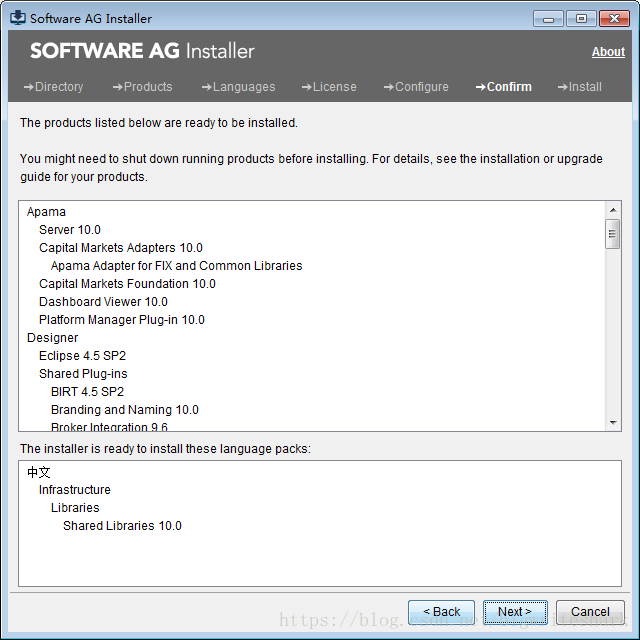The image size is (640, 640).
Task: Go to the License step
Action: pos(329,87)
